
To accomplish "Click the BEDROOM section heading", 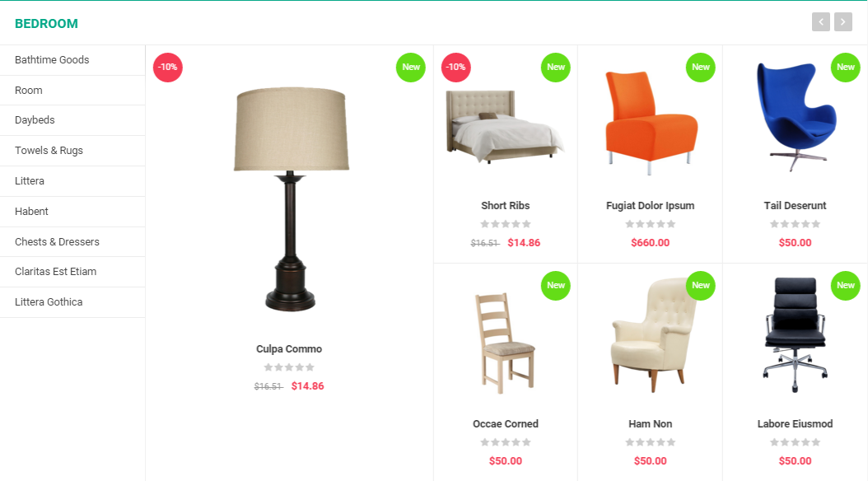I will pyautogui.click(x=46, y=24).
